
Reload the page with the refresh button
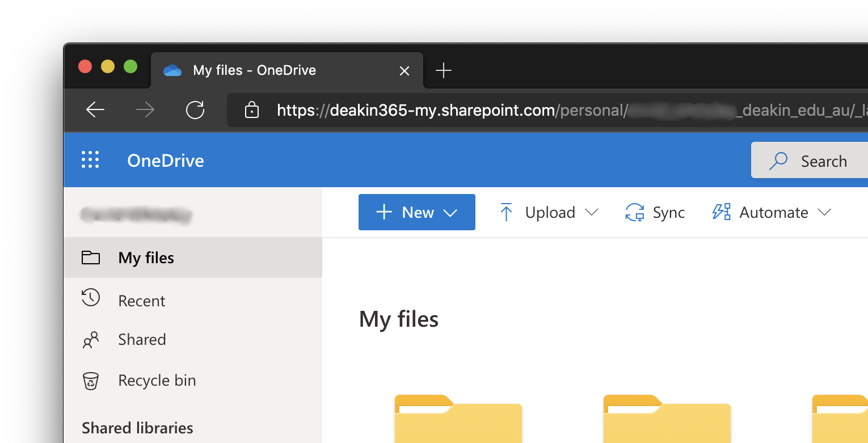(195, 109)
